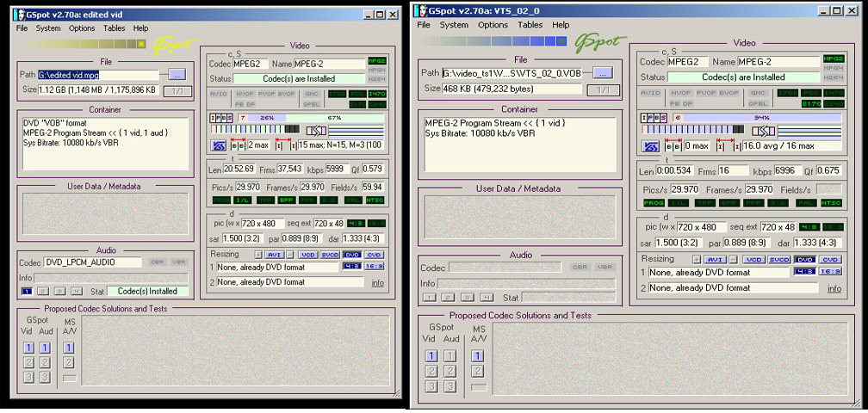Click yellow gradient progress bar in edited vid window
868x413 pixels.
point(83,44)
